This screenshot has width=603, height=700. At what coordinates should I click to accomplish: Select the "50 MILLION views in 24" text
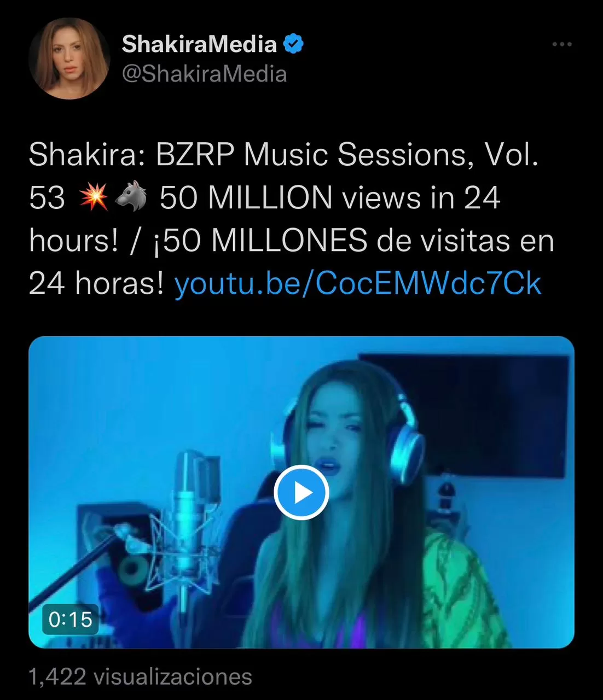pos(330,197)
